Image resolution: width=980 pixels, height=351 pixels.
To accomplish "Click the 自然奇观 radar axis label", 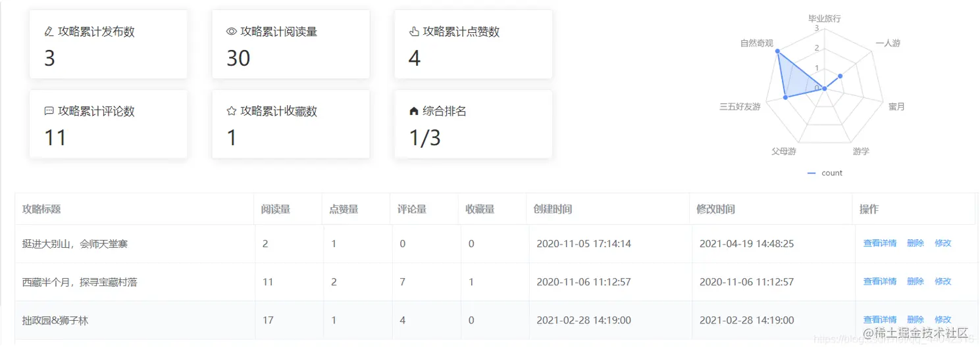I will [x=756, y=43].
